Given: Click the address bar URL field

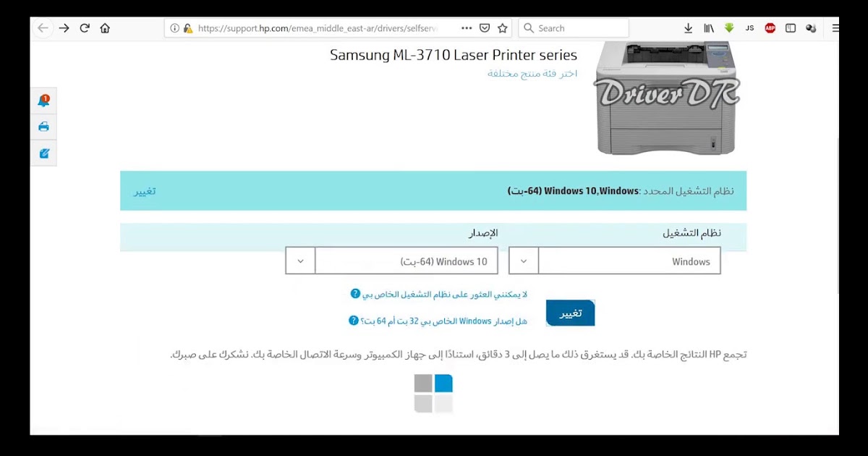Looking at the screenshot, I should click(x=318, y=28).
